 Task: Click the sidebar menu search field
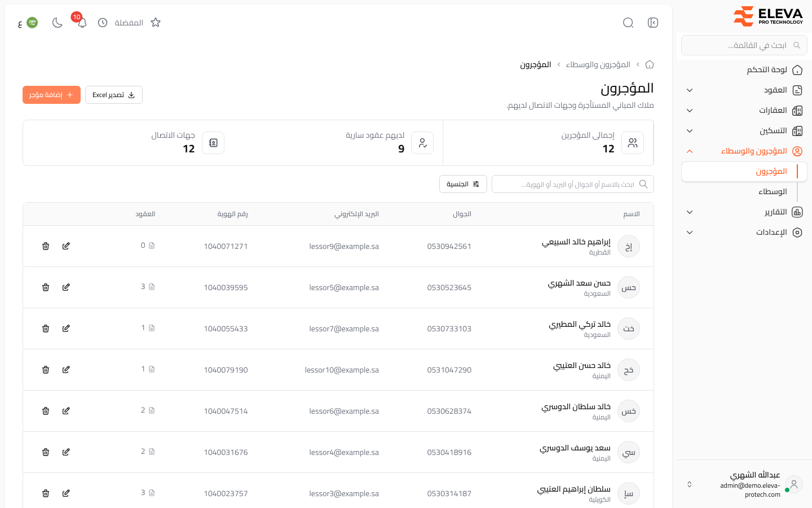[x=744, y=45]
